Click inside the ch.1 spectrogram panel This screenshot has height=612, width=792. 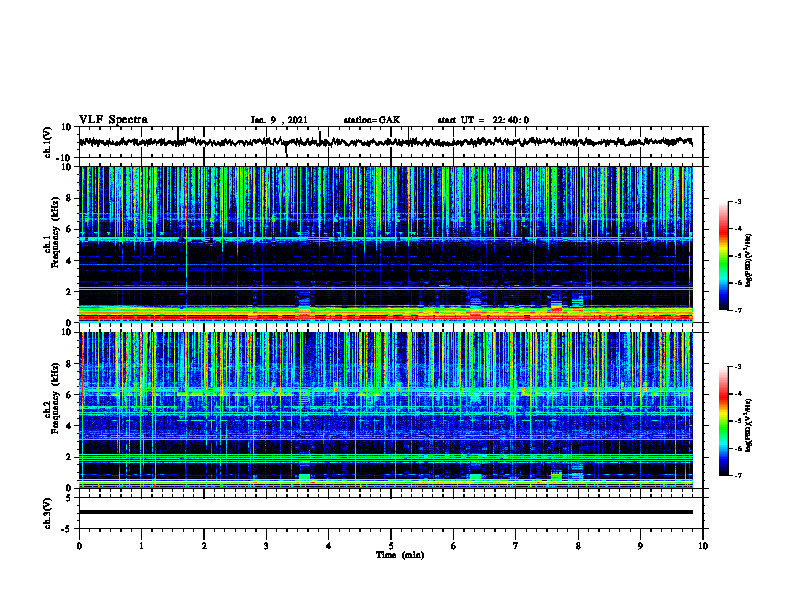pyautogui.click(x=385, y=244)
